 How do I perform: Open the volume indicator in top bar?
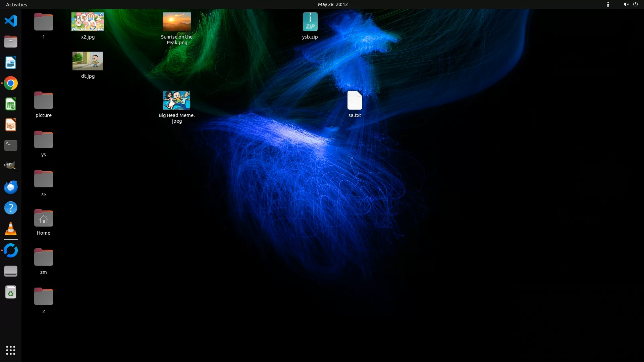(626, 4)
